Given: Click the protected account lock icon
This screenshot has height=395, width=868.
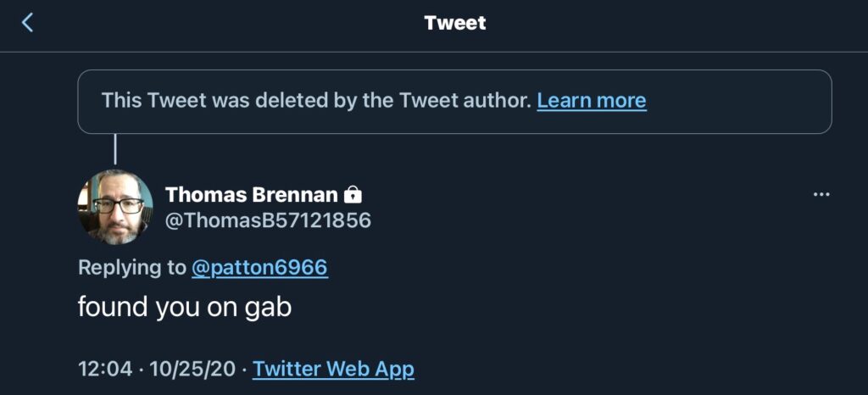Looking at the screenshot, I should (353, 195).
